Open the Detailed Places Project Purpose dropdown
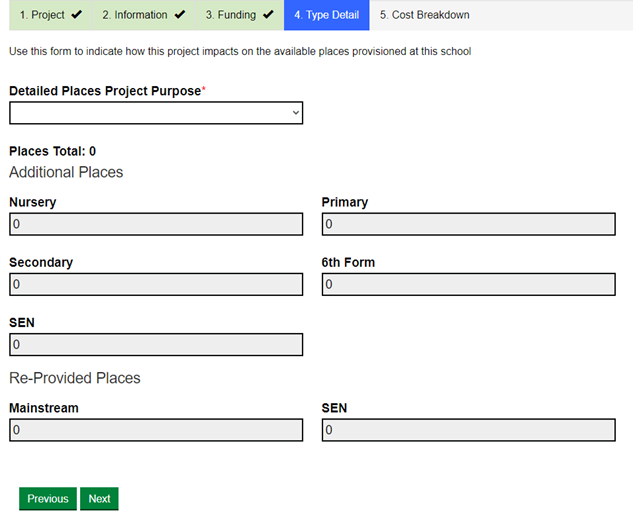This screenshot has width=633, height=525. coord(155,113)
